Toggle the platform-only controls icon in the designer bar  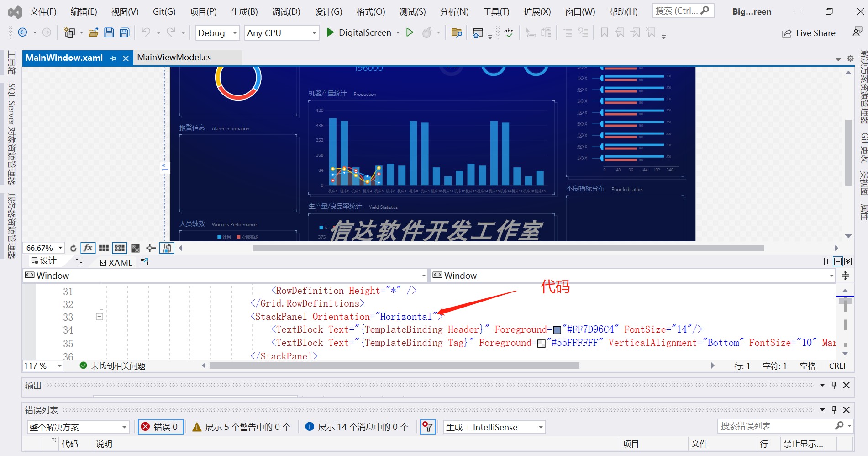167,248
